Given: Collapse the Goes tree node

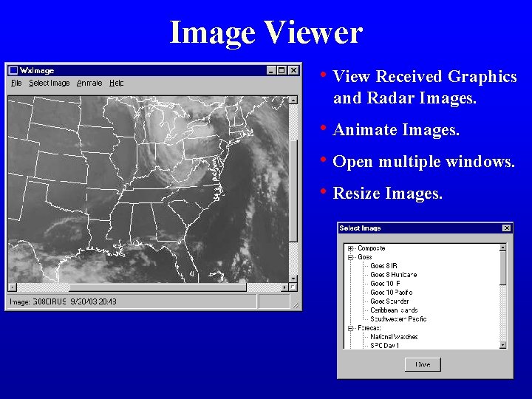Looking at the screenshot, I should click(350, 257).
